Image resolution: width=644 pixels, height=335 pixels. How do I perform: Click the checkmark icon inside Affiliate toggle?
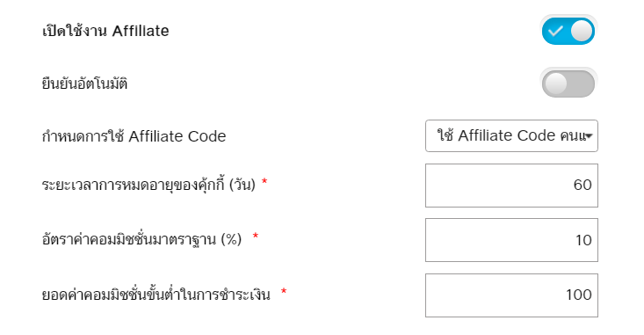click(555, 32)
